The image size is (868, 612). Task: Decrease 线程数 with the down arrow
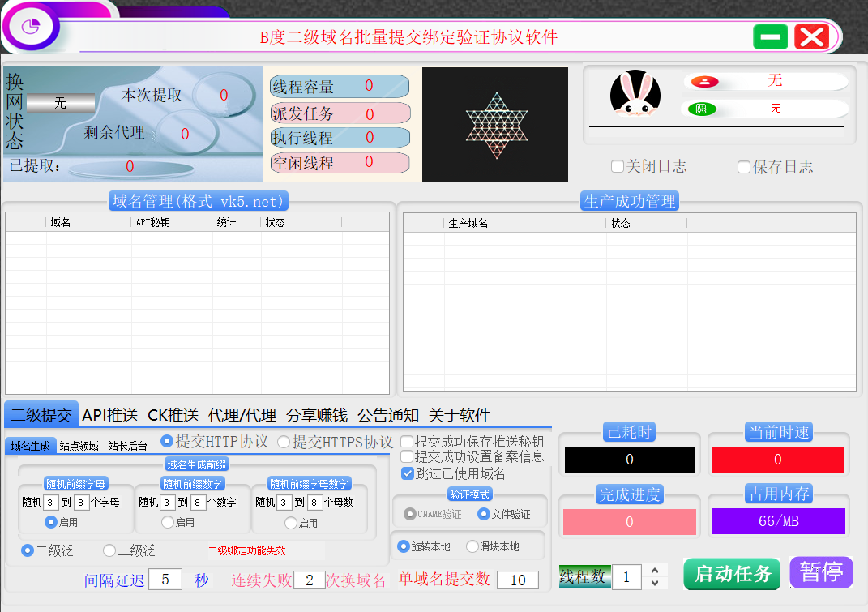pos(654,583)
